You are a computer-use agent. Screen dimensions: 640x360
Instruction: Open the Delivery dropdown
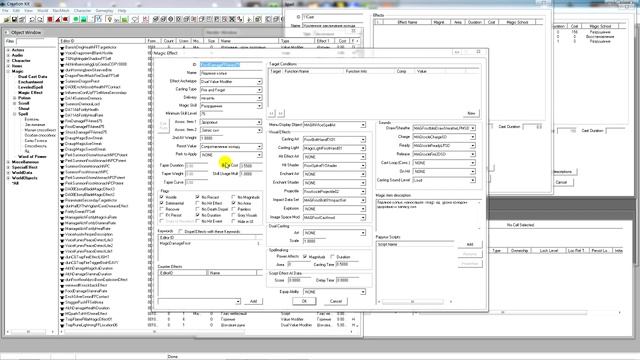[x=259, y=98]
